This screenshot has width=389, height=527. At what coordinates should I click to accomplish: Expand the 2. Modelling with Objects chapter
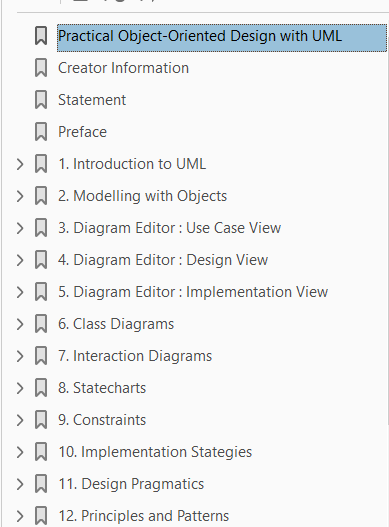20,196
